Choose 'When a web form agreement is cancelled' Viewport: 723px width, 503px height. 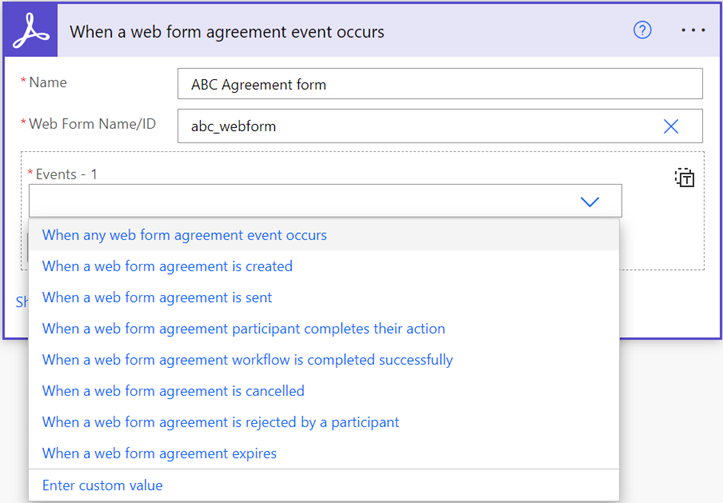(x=173, y=390)
